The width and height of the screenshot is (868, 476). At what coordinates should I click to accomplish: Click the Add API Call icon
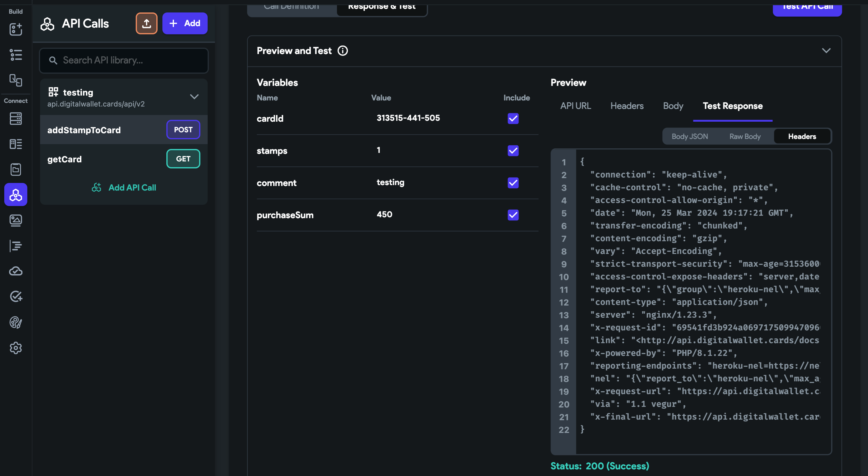pos(96,187)
